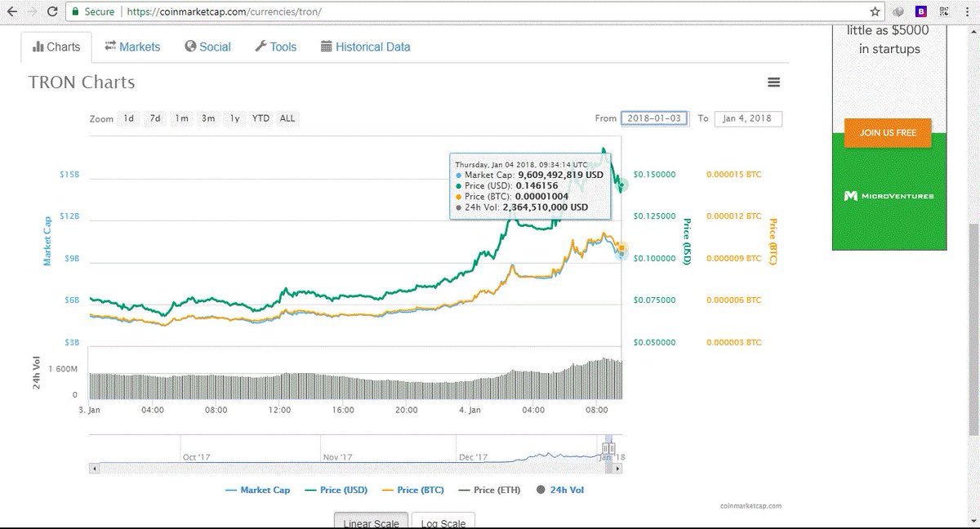Switch to the Charts tab
980x529 pixels.
56,47
